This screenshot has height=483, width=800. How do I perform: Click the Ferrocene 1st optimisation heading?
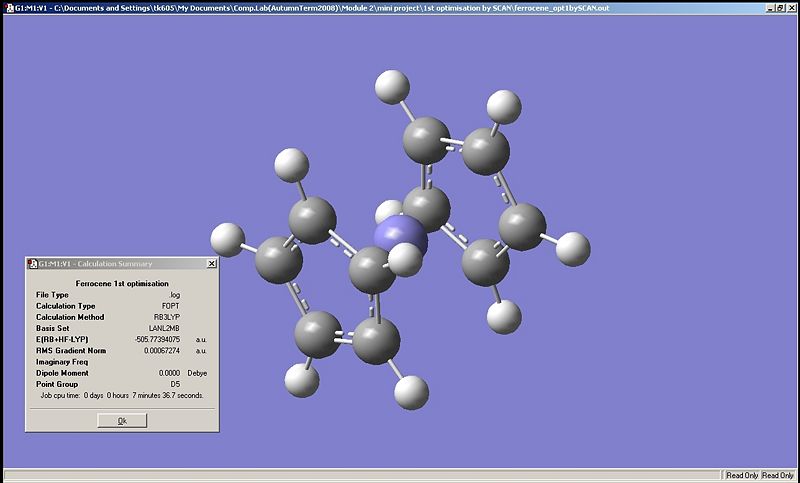[x=122, y=283]
